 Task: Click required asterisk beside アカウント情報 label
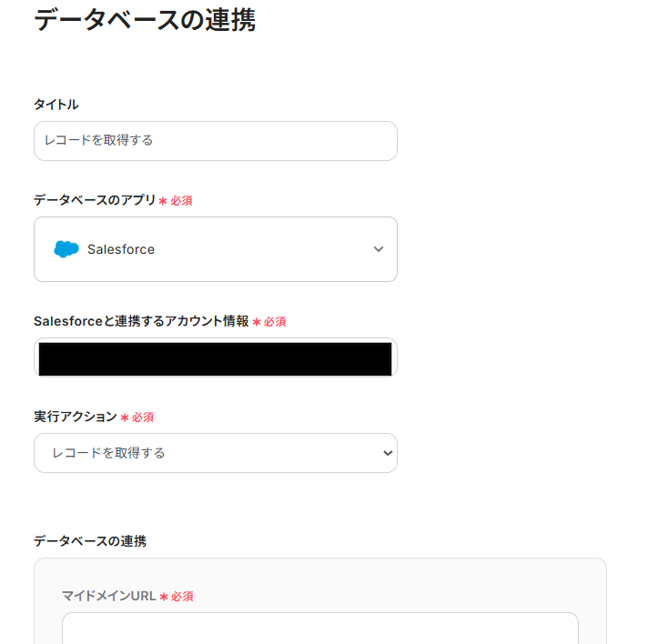click(x=257, y=322)
